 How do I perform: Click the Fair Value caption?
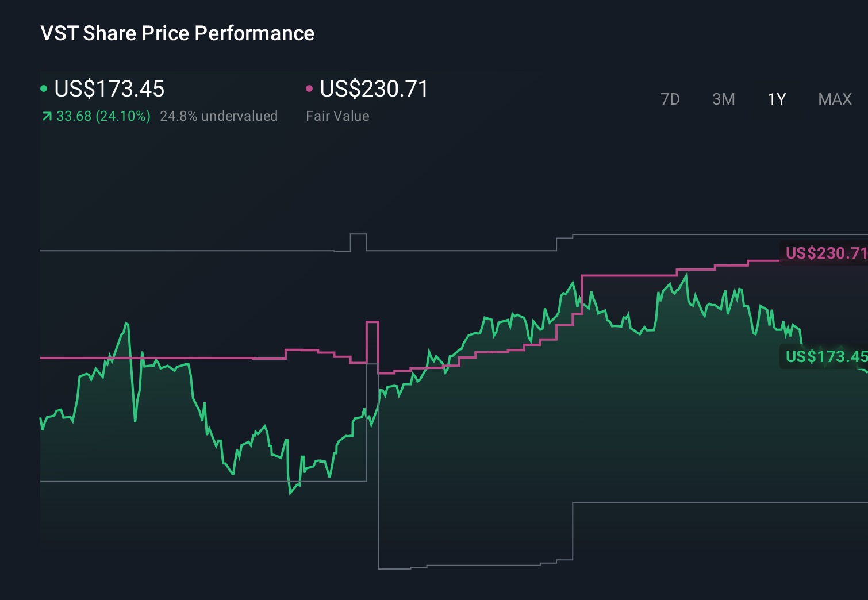(x=337, y=116)
